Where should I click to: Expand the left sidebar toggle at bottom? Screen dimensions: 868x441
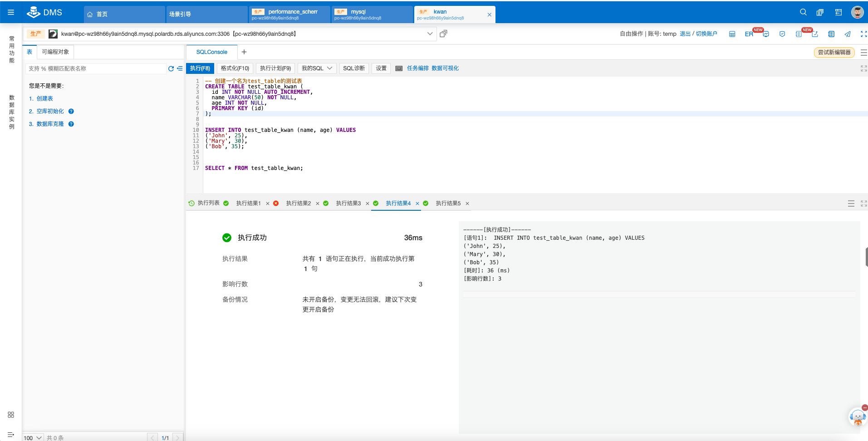click(11, 435)
